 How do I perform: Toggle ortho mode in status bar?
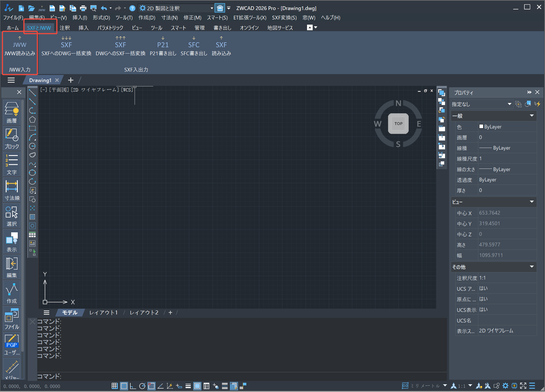[133, 386]
